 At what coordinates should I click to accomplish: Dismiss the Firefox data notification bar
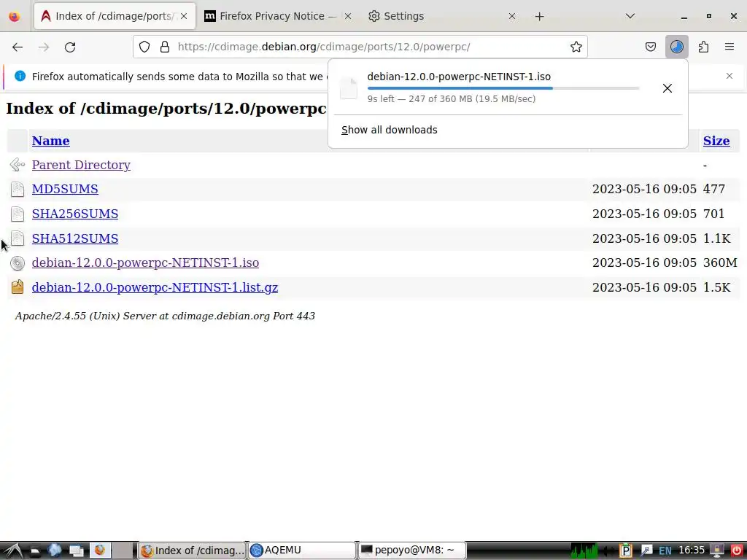point(729,76)
